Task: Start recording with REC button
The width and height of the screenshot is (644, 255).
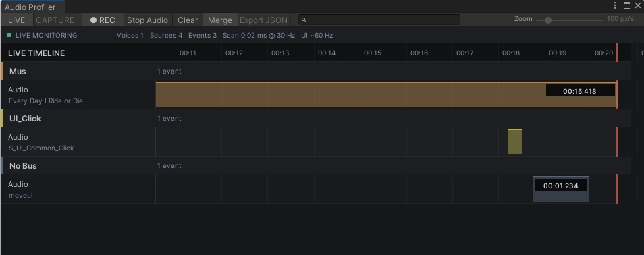Action: [x=103, y=20]
